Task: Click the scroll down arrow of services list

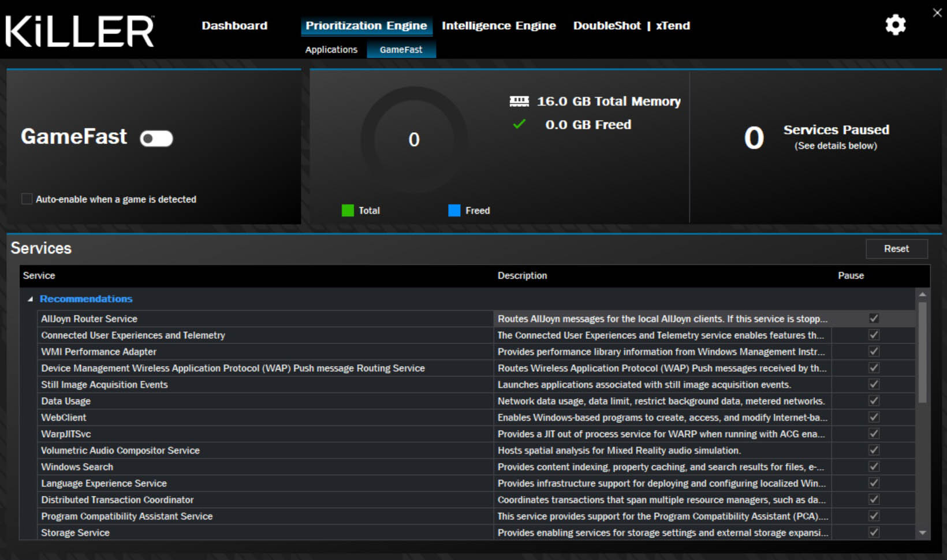Action: pos(923,533)
